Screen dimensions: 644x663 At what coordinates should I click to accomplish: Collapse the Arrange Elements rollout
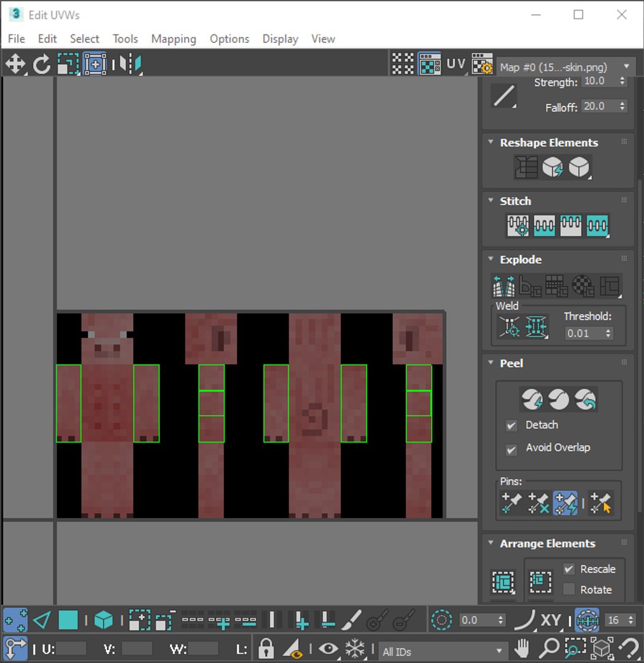[491, 543]
